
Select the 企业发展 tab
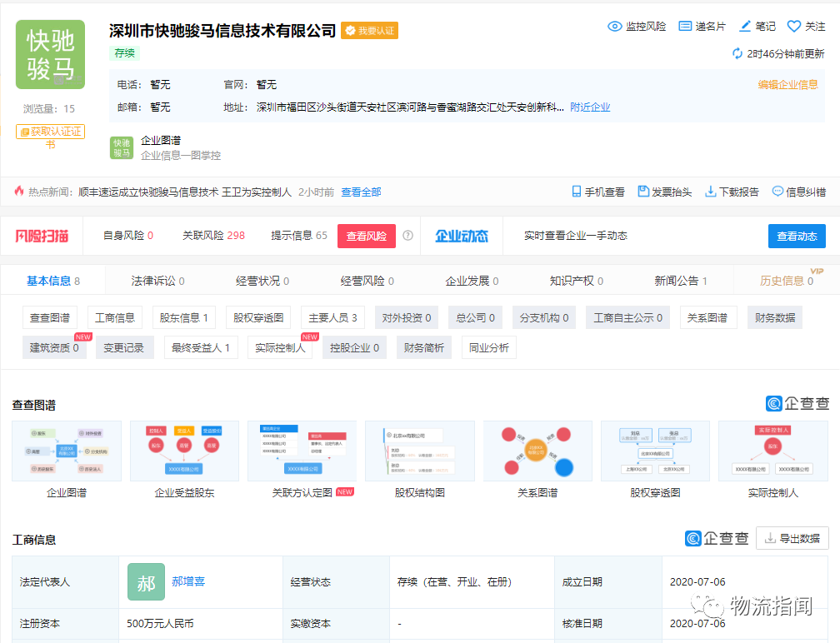[472, 281]
